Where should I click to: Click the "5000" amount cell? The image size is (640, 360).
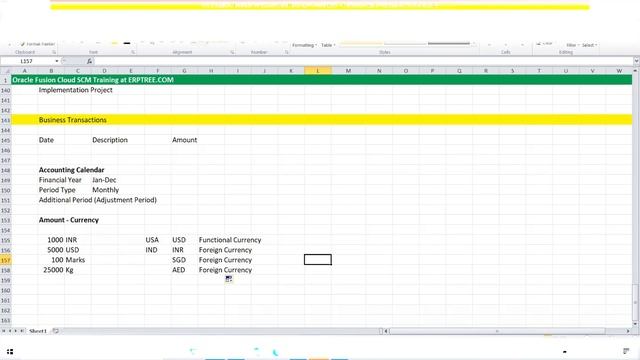coord(55,250)
